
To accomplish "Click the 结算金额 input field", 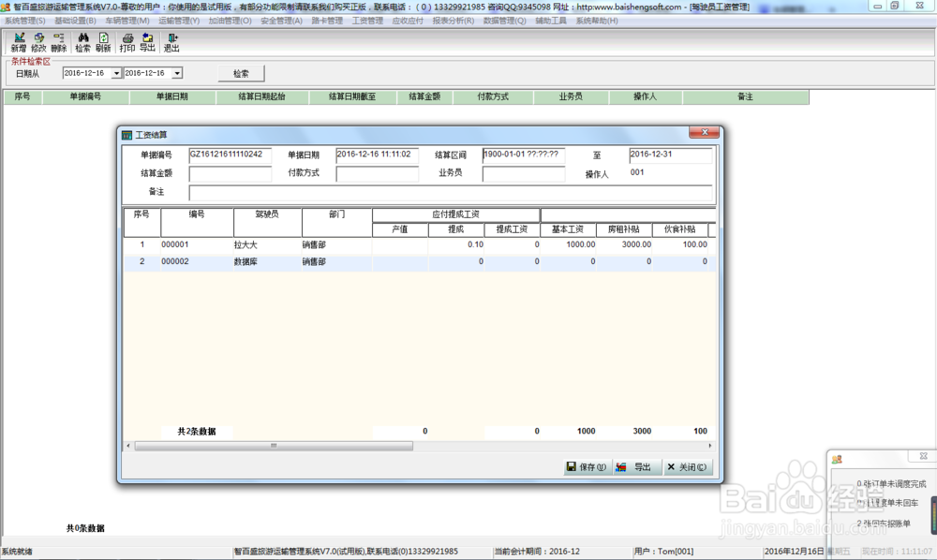I will point(231,174).
